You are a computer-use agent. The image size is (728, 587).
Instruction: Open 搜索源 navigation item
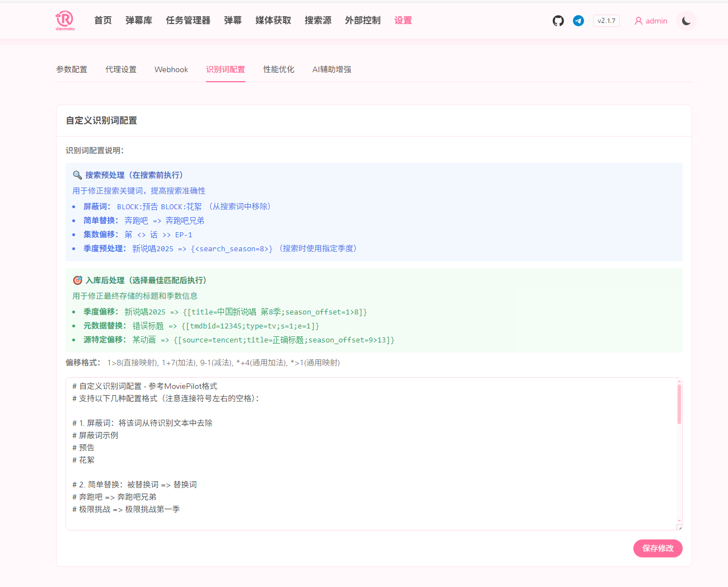pyautogui.click(x=318, y=20)
